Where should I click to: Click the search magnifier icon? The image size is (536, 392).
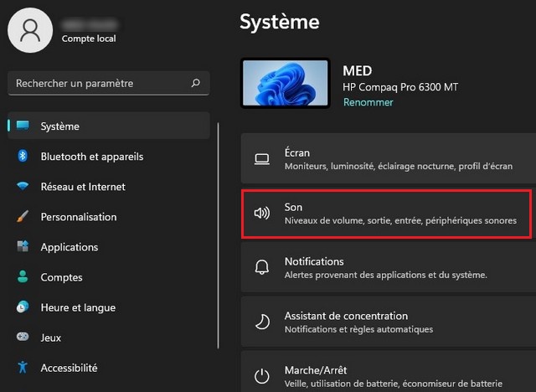(196, 84)
